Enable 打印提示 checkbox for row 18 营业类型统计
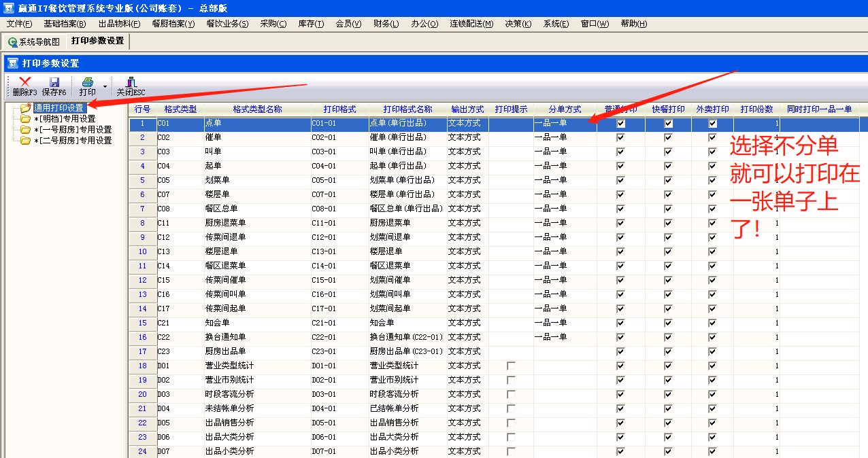This screenshot has width=868, height=458. [511, 366]
